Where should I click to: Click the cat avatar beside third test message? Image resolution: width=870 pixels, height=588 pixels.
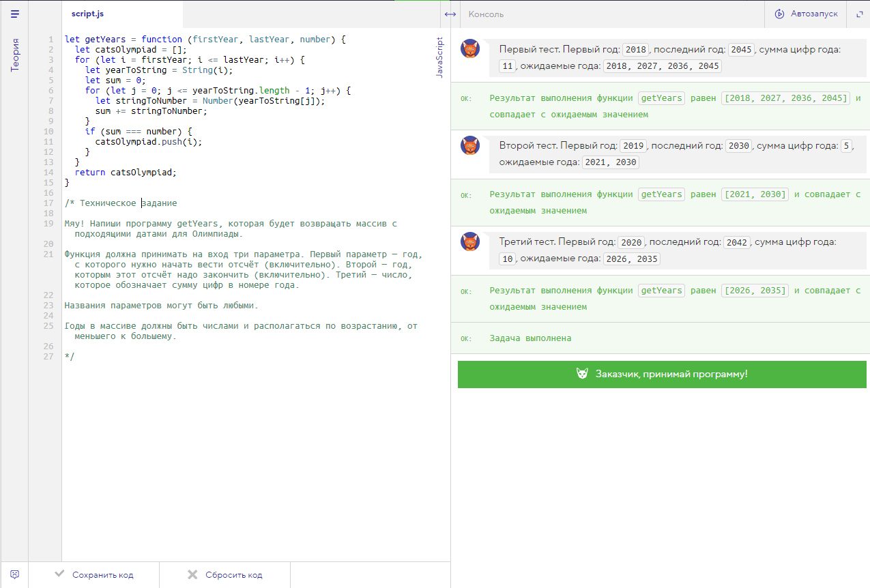(x=471, y=241)
